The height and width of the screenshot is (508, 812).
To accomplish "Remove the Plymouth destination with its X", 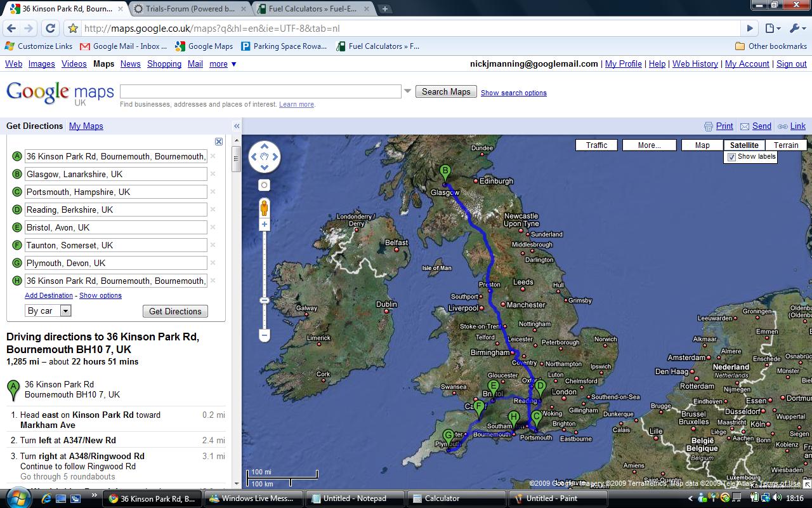I will coord(213,263).
